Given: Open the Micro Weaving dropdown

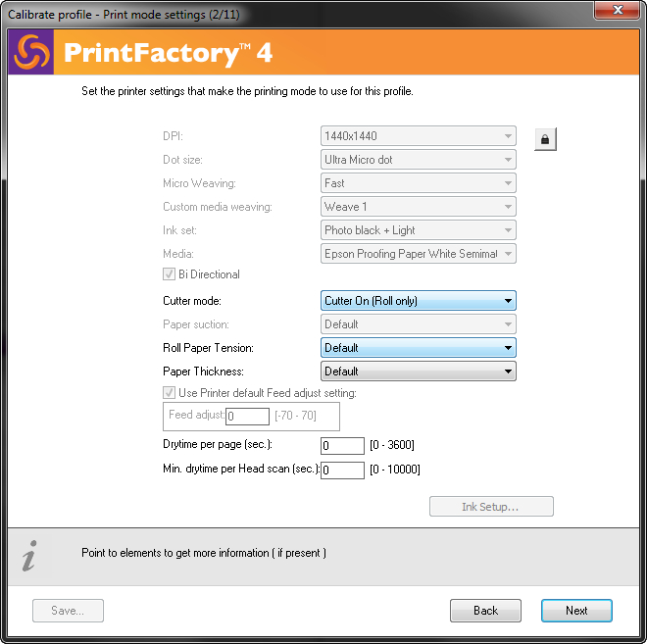Looking at the screenshot, I should 418,183.
